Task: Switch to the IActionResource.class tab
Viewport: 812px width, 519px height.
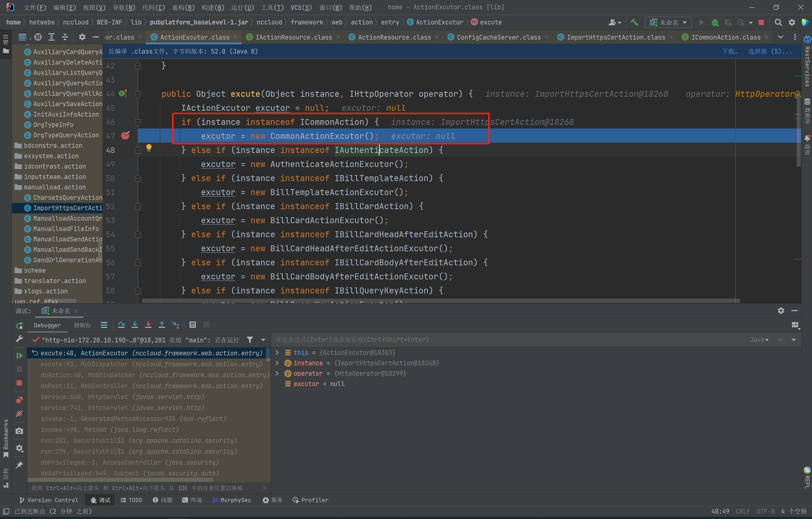Action: (x=293, y=37)
